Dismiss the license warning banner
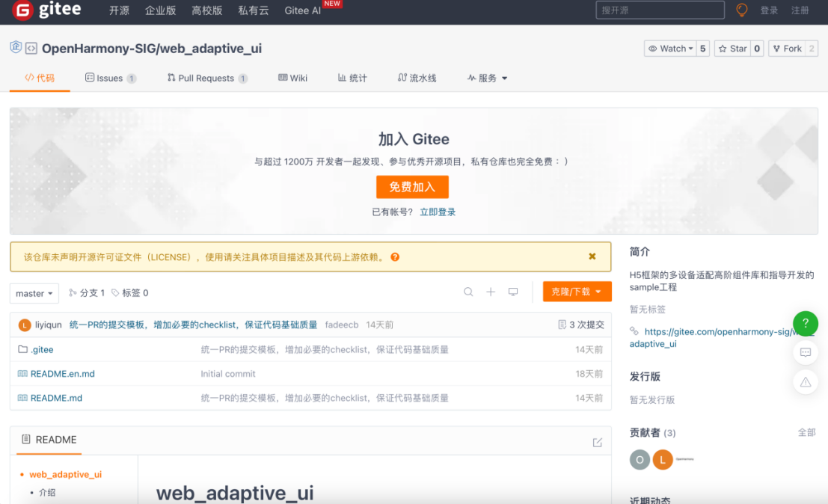 tap(592, 256)
